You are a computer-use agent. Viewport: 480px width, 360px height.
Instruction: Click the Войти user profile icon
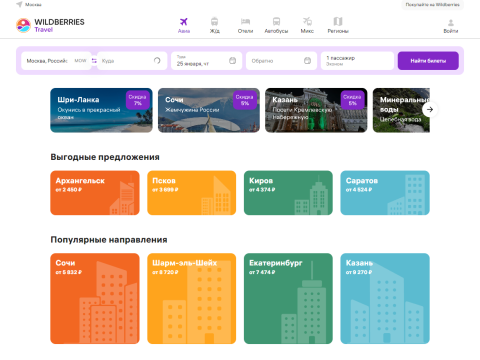click(x=451, y=23)
